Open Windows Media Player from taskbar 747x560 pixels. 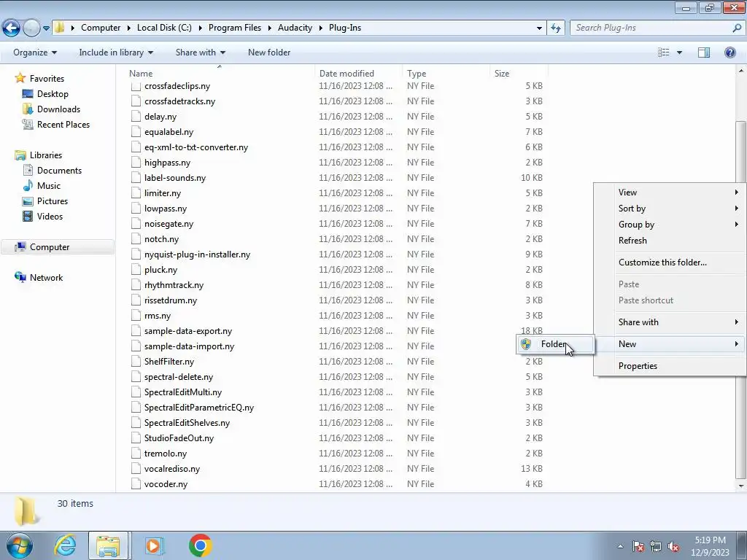[x=153, y=545]
